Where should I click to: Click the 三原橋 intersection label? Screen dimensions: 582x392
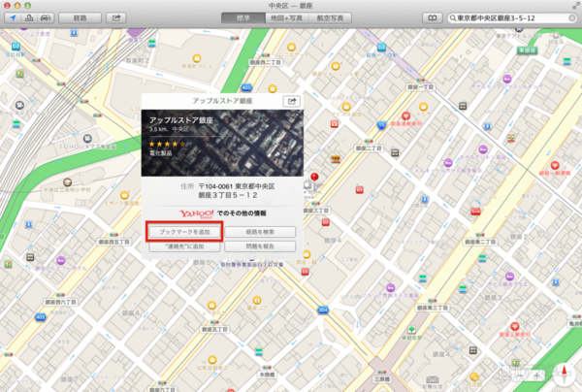(x=382, y=379)
